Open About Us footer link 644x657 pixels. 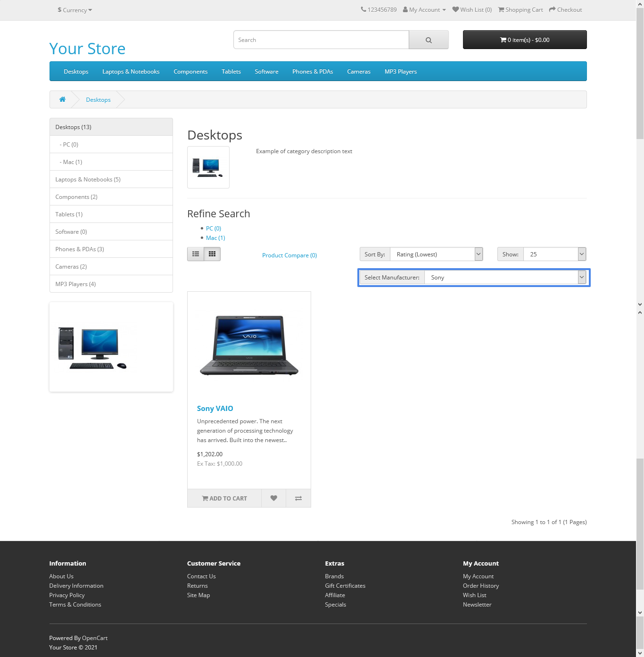tap(61, 576)
